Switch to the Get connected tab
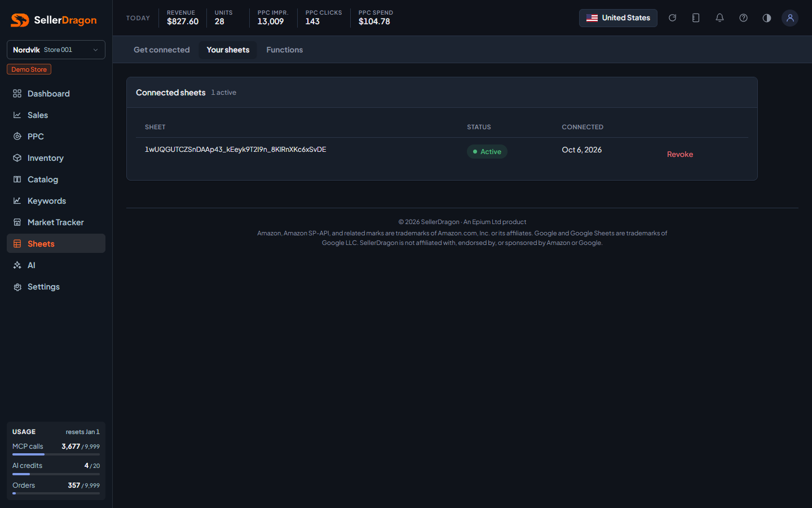 (x=162, y=50)
